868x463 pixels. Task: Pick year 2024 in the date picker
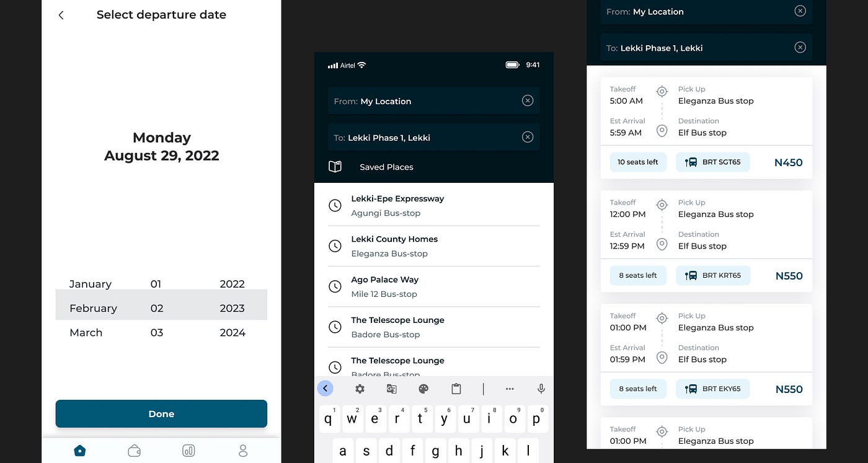click(x=232, y=332)
